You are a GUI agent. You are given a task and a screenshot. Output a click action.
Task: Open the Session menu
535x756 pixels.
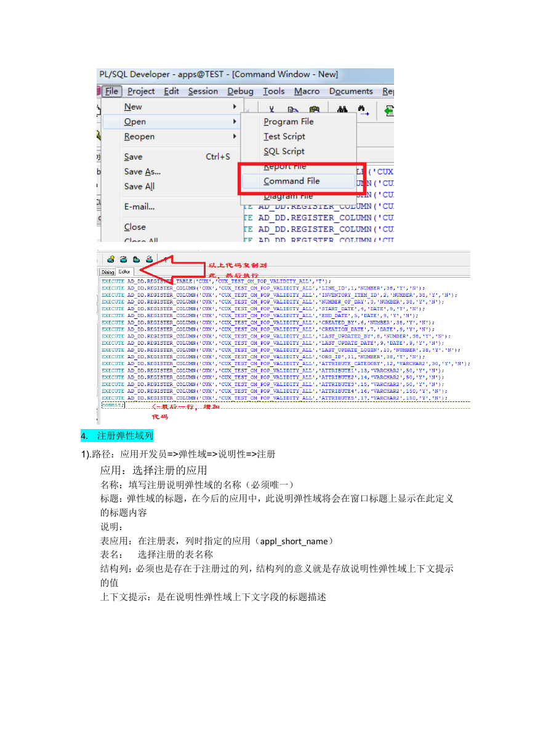click(x=203, y=91)
